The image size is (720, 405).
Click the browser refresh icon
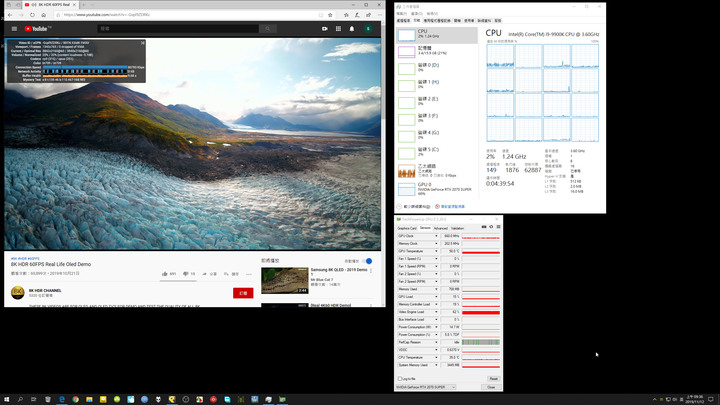(x=32, y=15)
